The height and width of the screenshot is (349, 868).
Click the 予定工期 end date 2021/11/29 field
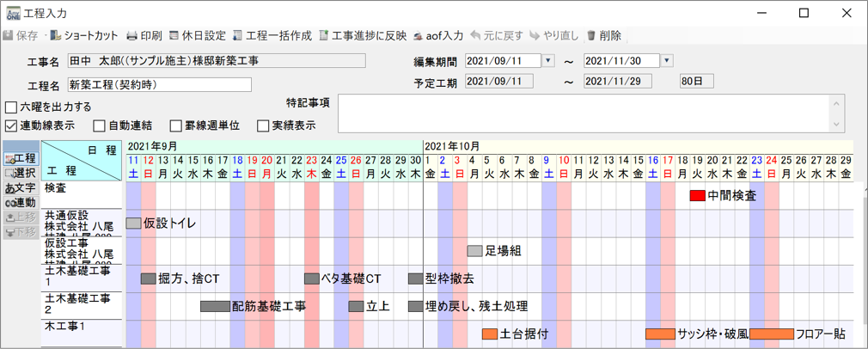click(x=618, y=82)
